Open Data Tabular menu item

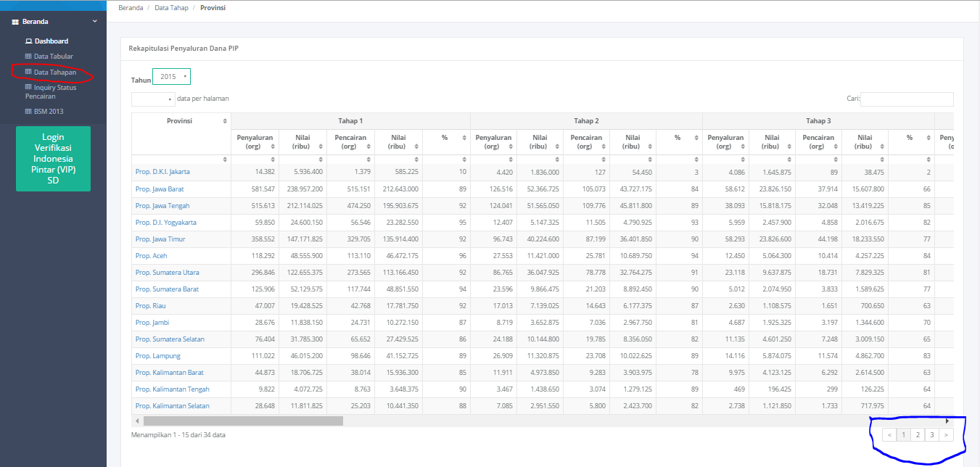[x=53, y=57]
